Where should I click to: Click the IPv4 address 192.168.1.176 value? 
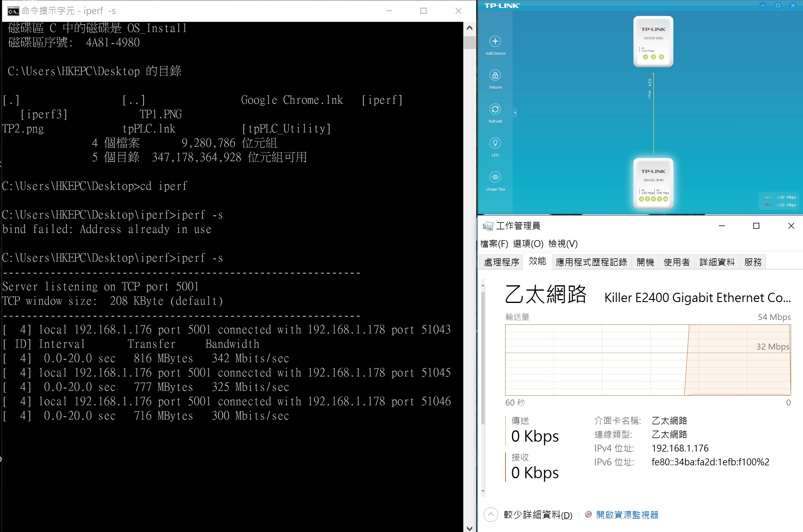click(680, 448)
